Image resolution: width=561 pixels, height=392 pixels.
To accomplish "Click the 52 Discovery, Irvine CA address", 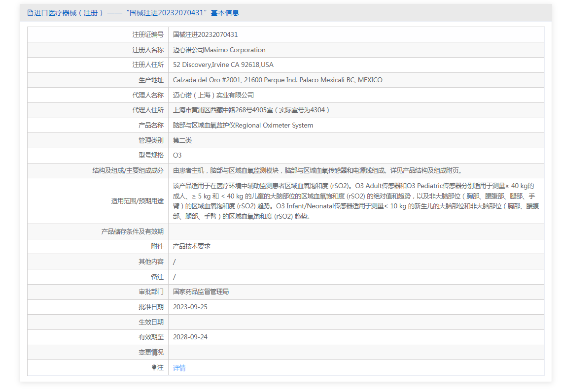I will (223, 65).
